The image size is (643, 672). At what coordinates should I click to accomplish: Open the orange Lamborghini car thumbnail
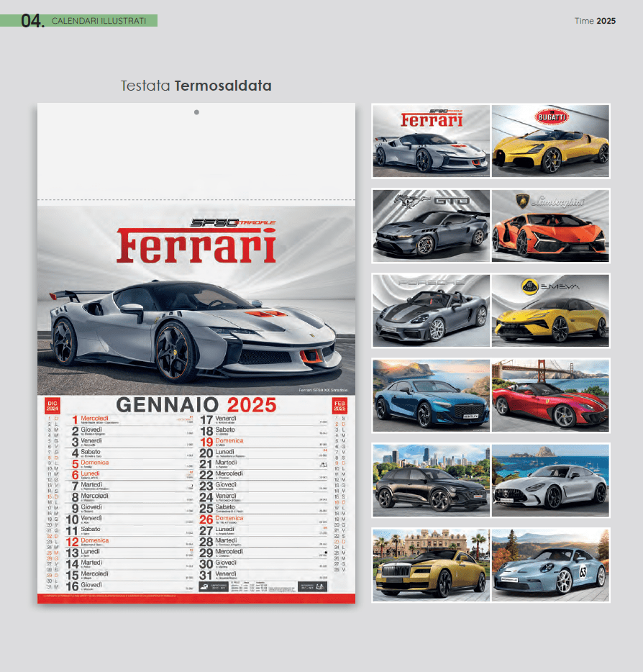click(550, 226)
